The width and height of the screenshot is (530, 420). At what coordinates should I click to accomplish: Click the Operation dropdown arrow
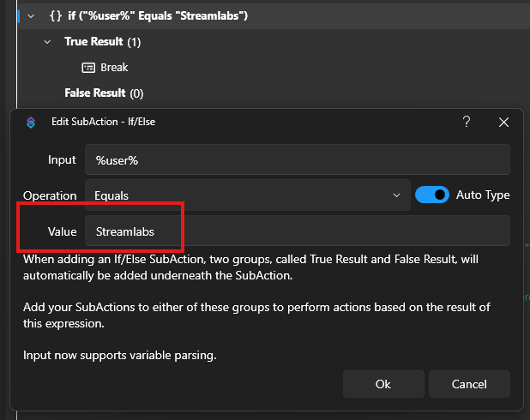tap(396, 195)
